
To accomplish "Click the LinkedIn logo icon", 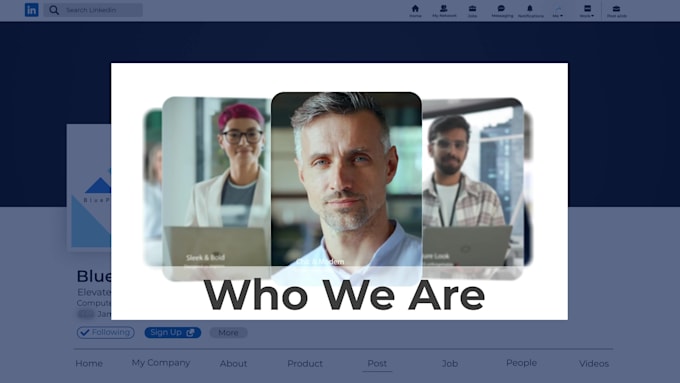I will [x=31, y=10].
